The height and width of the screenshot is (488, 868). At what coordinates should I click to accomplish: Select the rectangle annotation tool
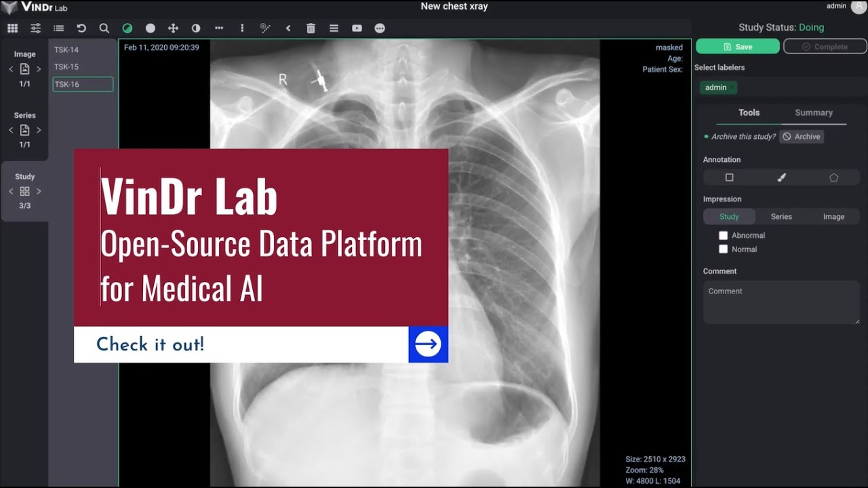pyautogui.click(x=730, y=178)
